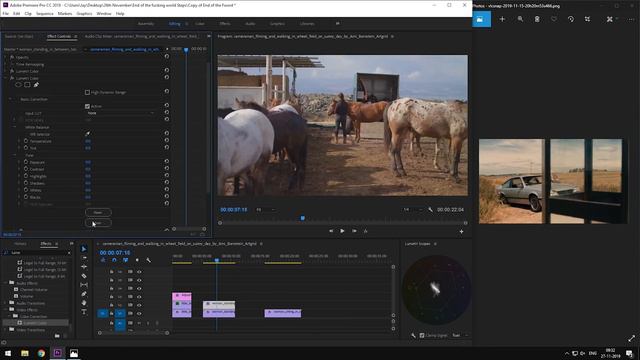Create 4-point polygon mask under Lumetri Color

click(x=27, y=85)
